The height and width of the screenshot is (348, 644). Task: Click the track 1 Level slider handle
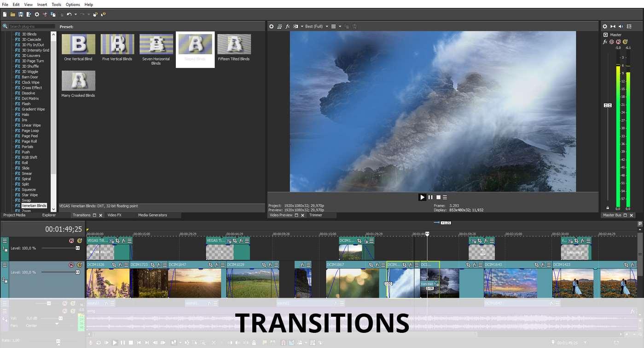(77, 248)
